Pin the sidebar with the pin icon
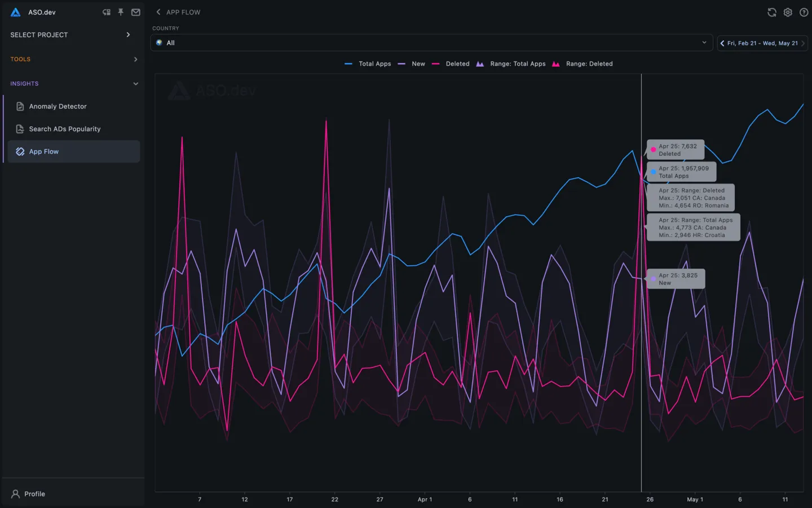 [121, 12]
